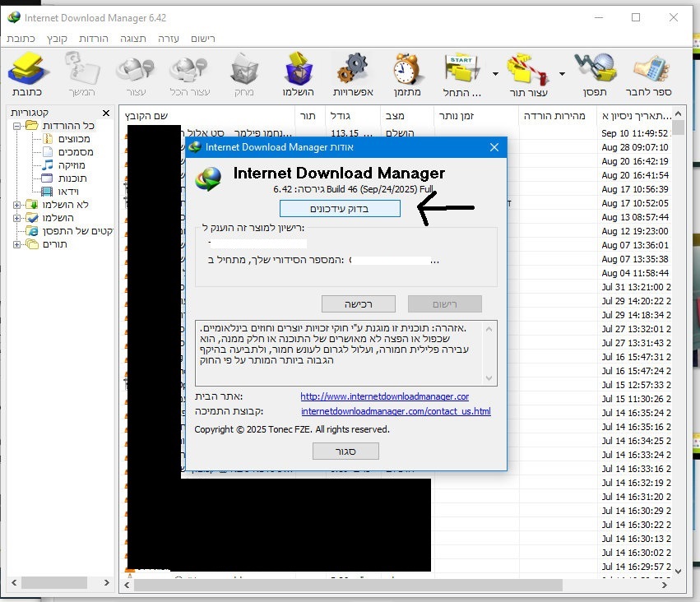Open the Downloads (הורדות) menu

94,39
